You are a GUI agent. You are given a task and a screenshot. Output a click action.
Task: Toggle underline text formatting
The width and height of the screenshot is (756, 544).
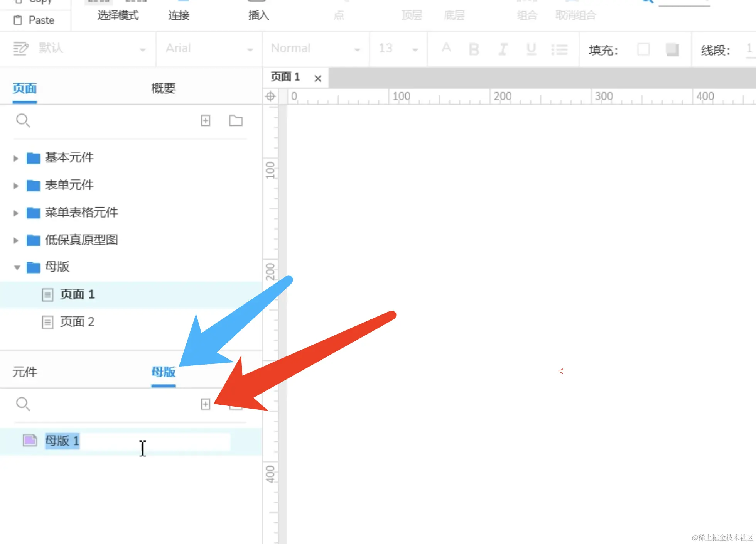coord(531,49)
